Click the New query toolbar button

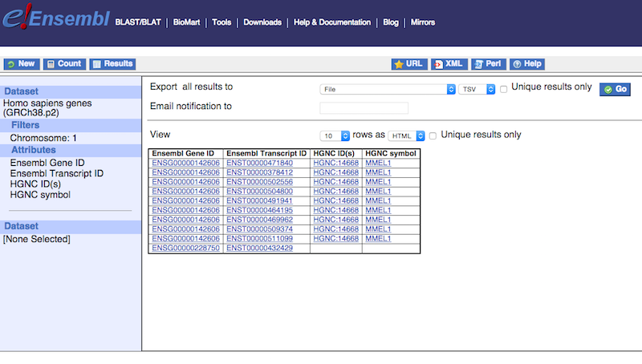click(21, 64)
